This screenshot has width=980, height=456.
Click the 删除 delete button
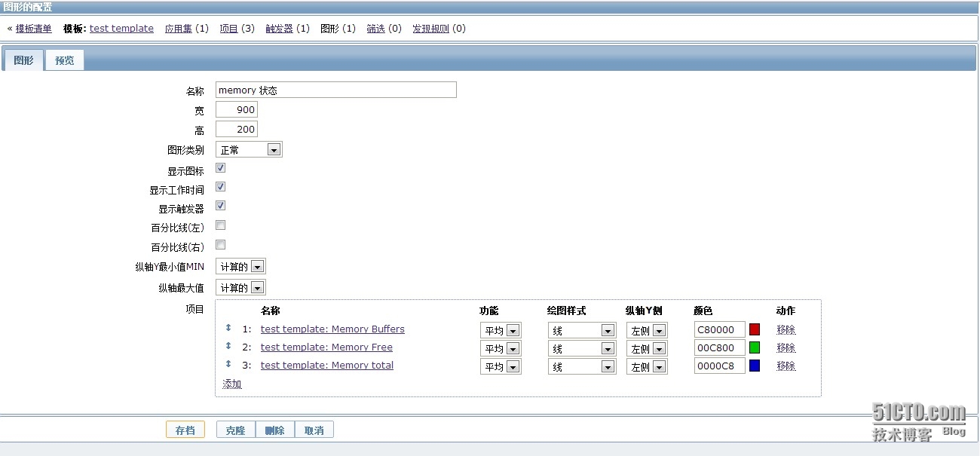tap(274, 430)
